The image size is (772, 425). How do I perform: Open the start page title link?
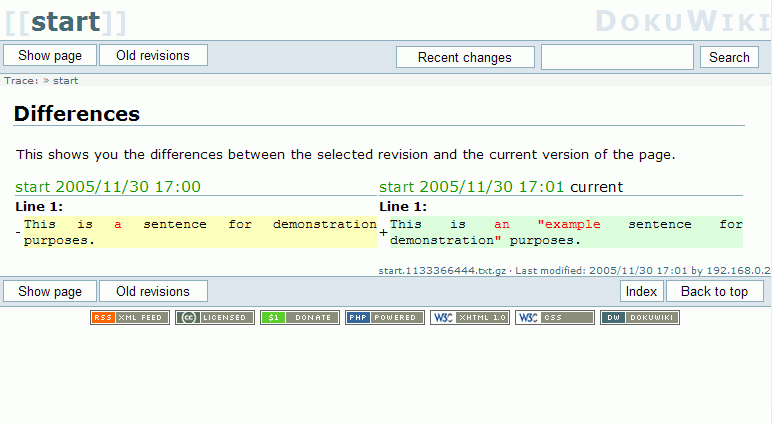tap(65, 21)
